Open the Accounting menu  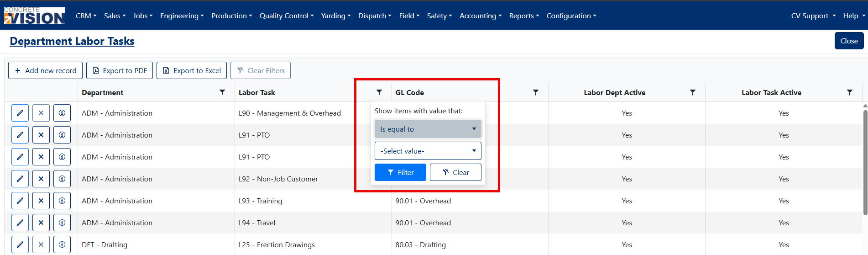[481, 16]
